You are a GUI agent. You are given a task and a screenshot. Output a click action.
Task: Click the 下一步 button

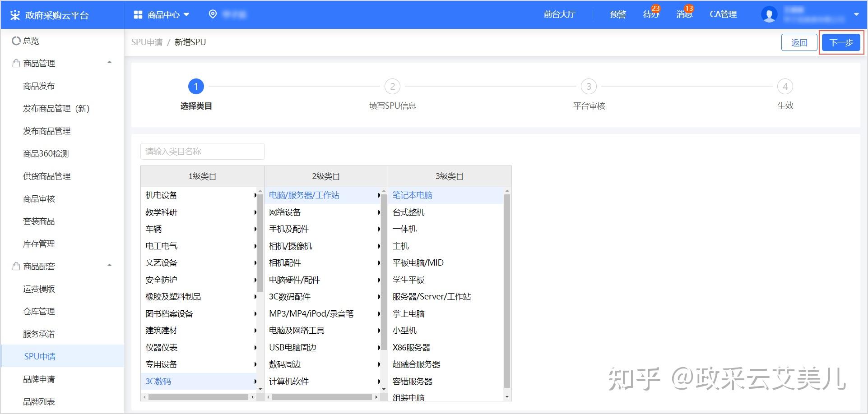(x=840, y=42)
